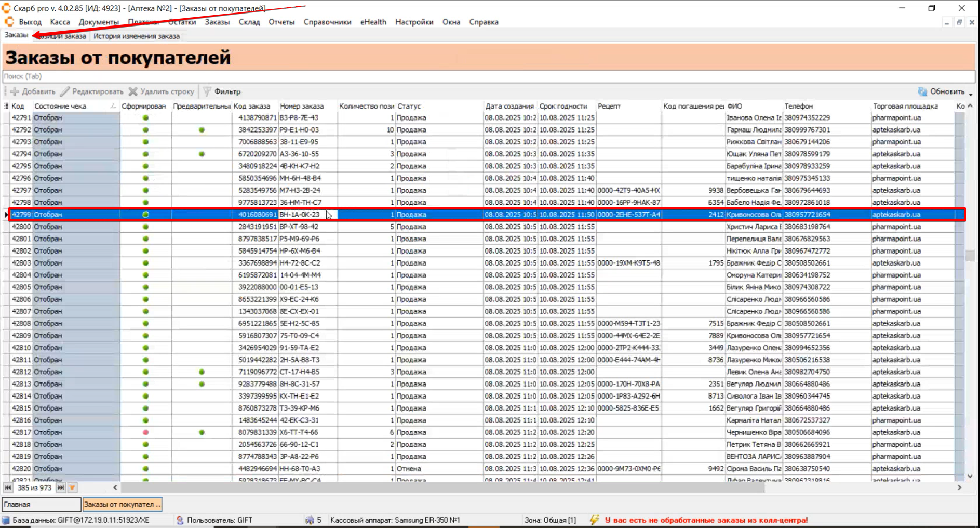Click the Обновить refresh icon
980x528 pixels.
click(x=922, y=91)
